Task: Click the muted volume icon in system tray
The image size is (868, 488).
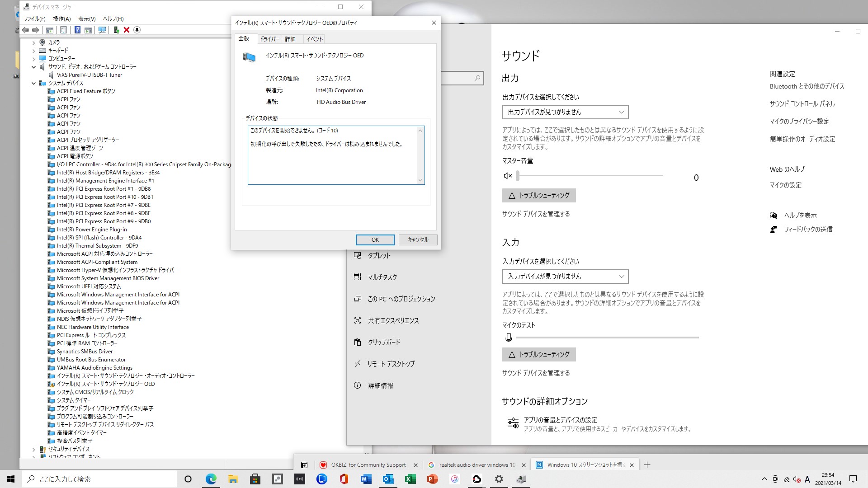Action: tap(797, 479)
